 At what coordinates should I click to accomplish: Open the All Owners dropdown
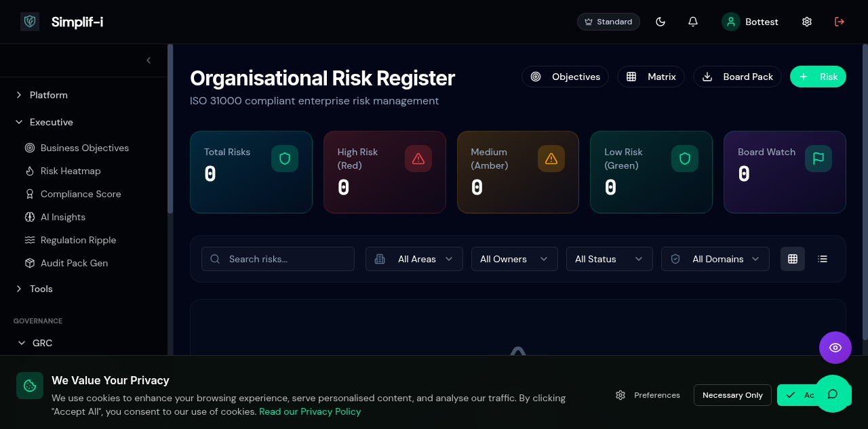pos(515,259)
